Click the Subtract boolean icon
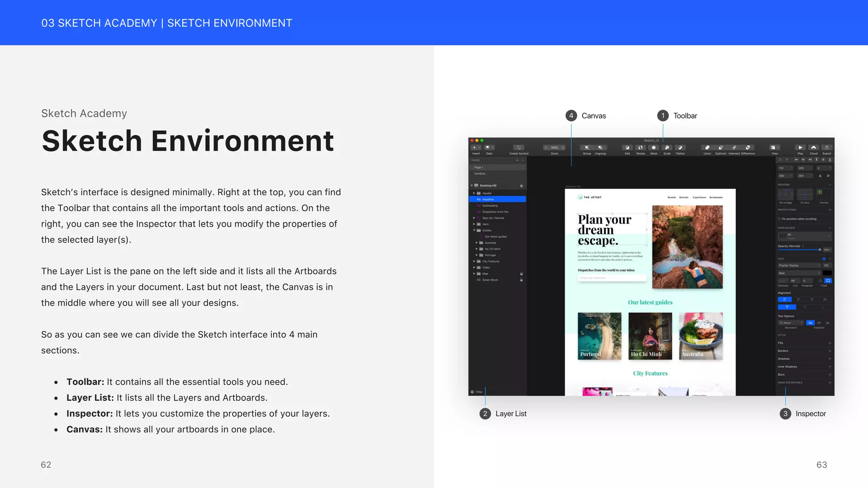 point(721,148)
